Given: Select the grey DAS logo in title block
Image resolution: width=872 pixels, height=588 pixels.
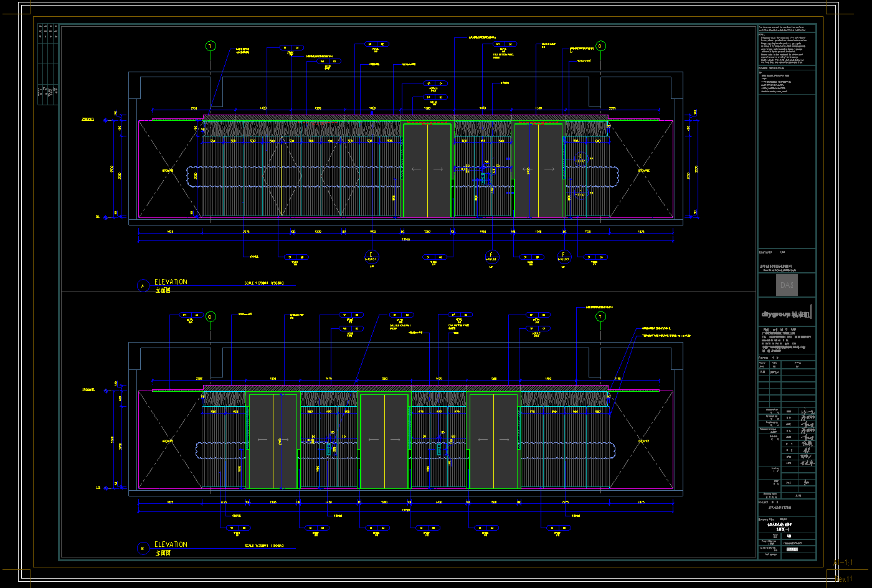Looking at the screenshot, I should click(x=787, y=285).
